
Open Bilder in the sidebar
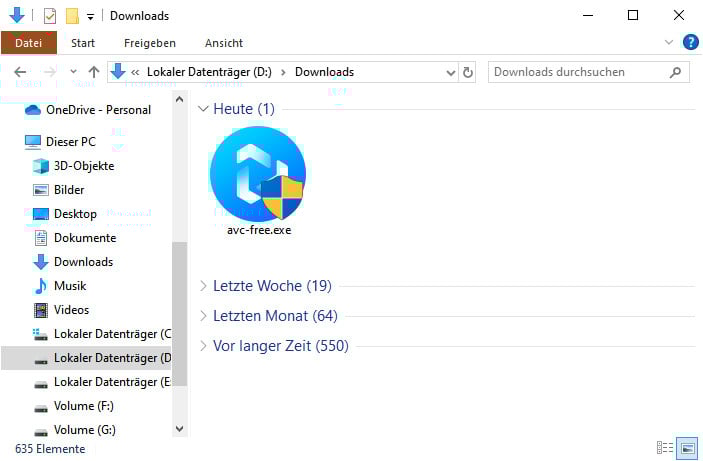tap(69, 190)
